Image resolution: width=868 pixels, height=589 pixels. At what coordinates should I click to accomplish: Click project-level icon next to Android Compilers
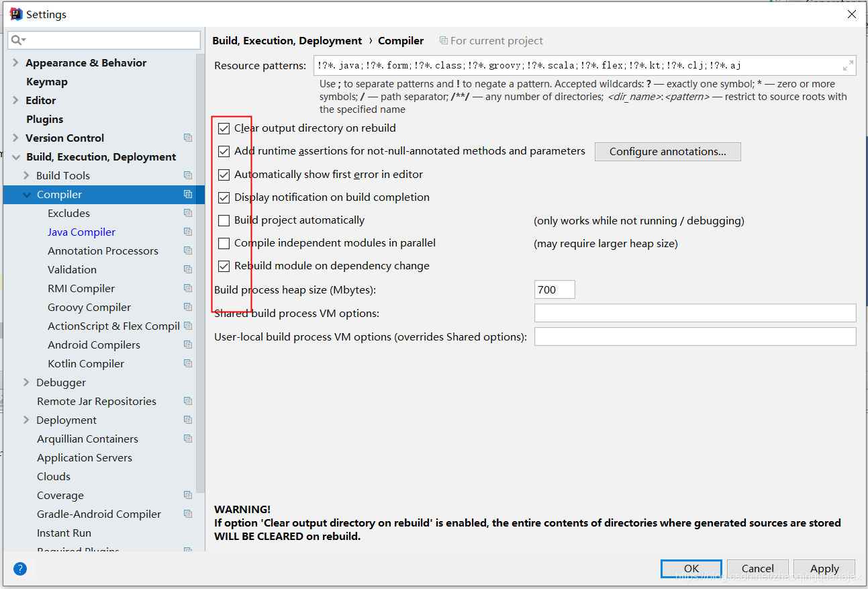pyautogui.click(x=188, y=345)
